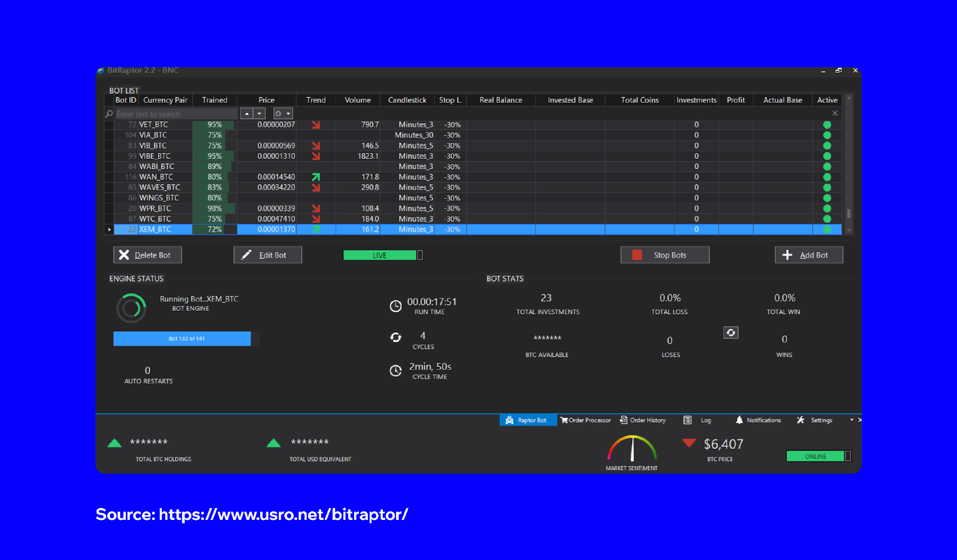Click the down arrow sort control
Image resolution: width=957 pixels, height=560 pixels.
pyautogui.click(x=260, y=113)
